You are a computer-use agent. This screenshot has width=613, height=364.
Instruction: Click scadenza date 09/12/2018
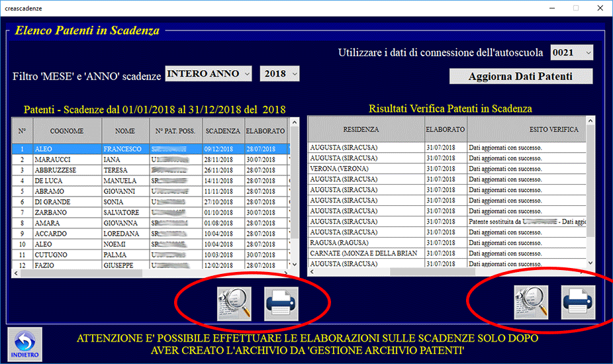point(223,149)
